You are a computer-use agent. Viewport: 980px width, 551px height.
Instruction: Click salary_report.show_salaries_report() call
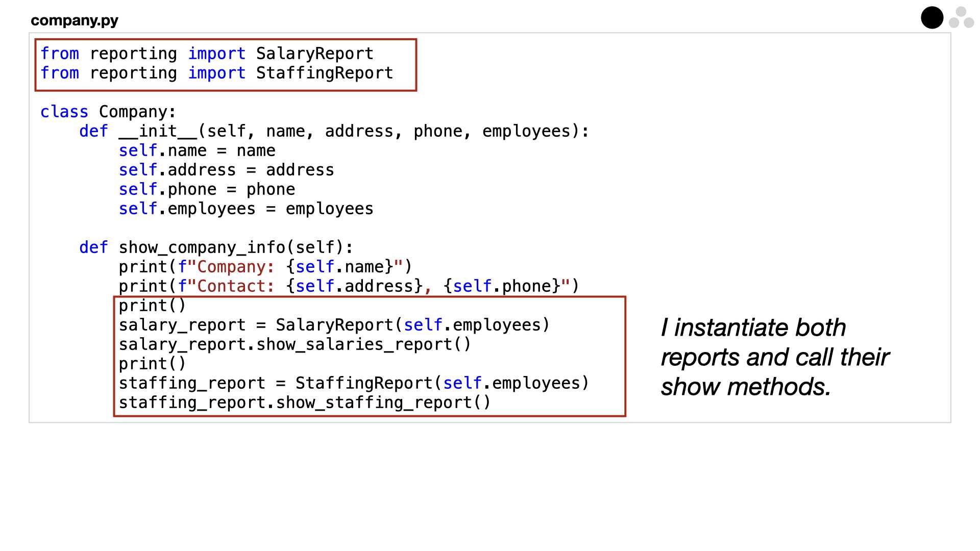coord(295,344)
